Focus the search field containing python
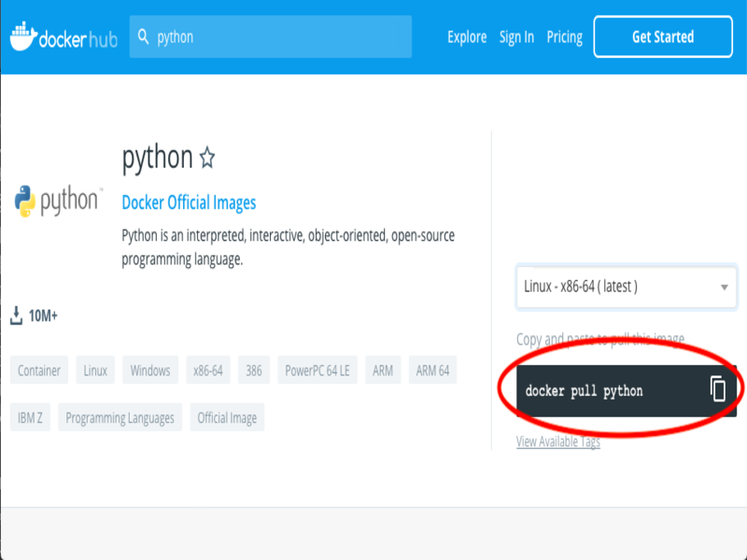 click(x=271, y=36)
